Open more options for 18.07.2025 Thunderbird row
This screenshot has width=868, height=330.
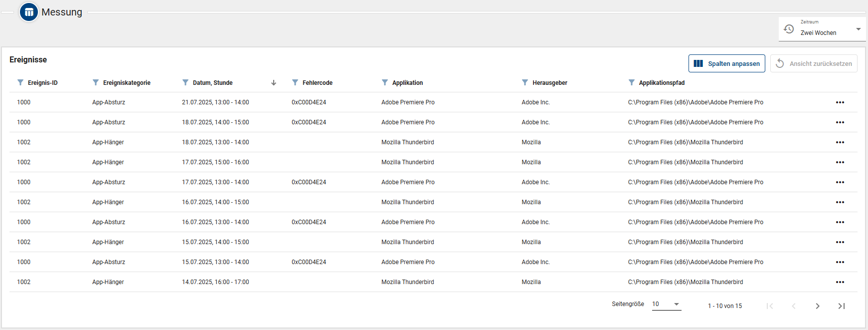tap(840, 142)
